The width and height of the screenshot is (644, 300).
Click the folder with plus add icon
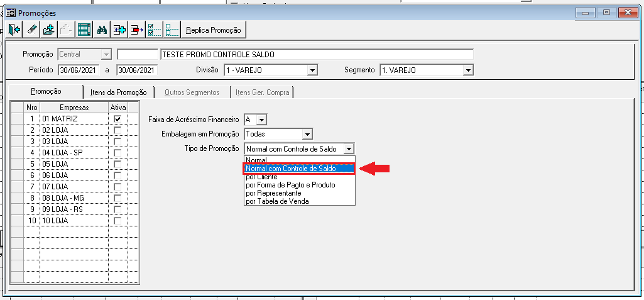(49, 30)
